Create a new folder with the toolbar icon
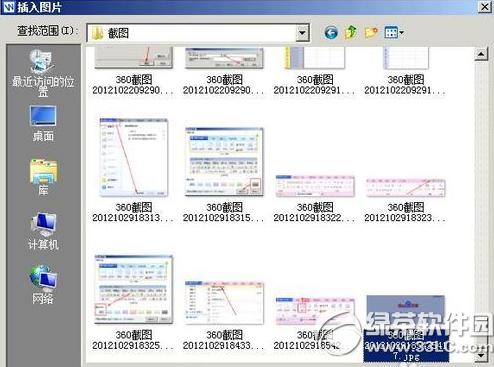 point(371,32)
